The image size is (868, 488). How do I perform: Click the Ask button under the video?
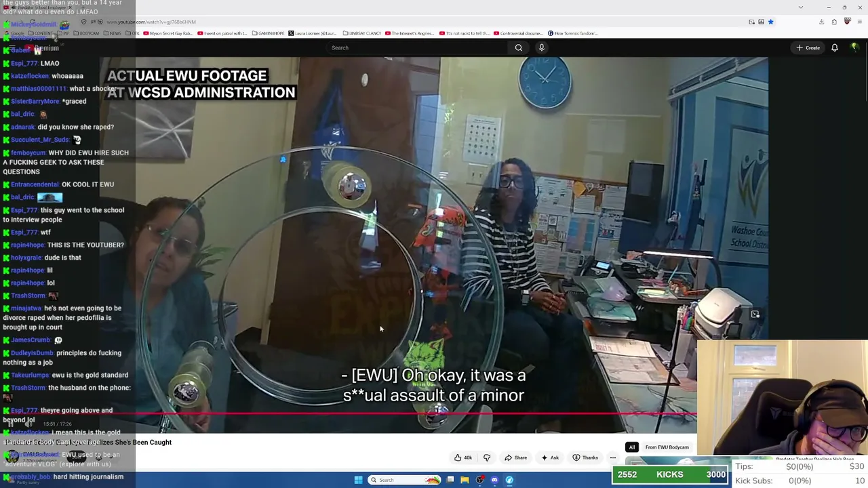pos(550,457)
